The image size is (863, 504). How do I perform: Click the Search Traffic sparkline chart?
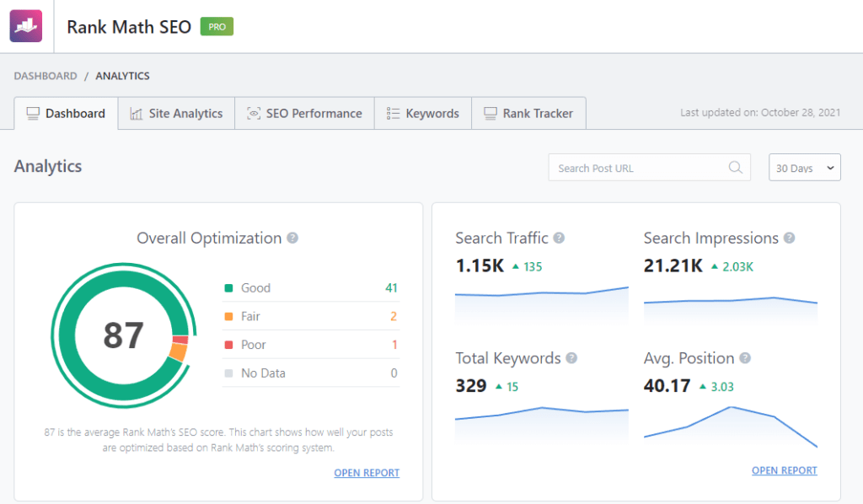[542, 305]
